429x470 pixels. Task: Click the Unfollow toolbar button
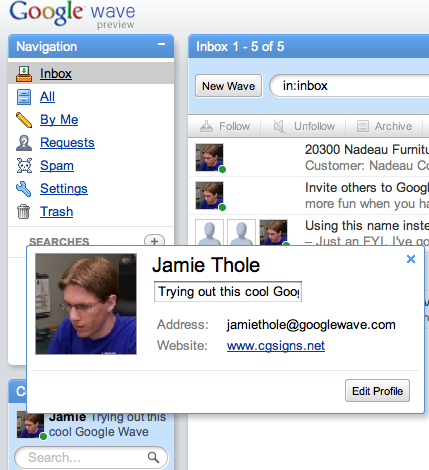304,126
